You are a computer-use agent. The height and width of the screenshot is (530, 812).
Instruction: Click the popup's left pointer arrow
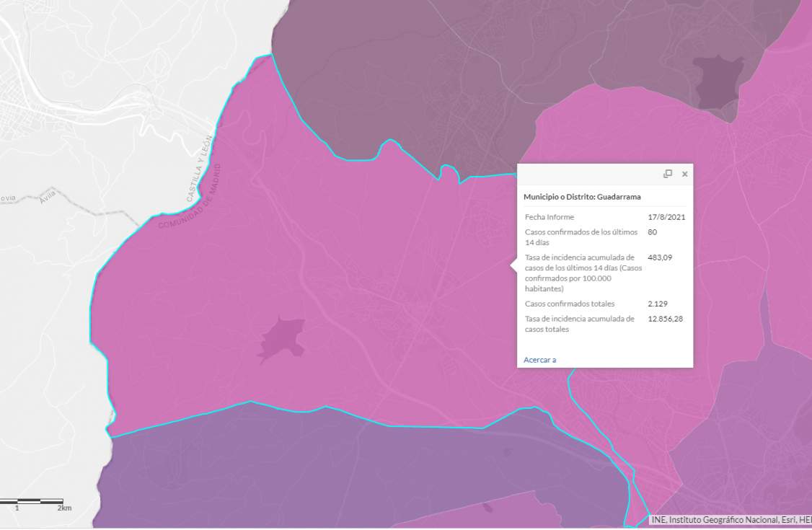point(513,265)
